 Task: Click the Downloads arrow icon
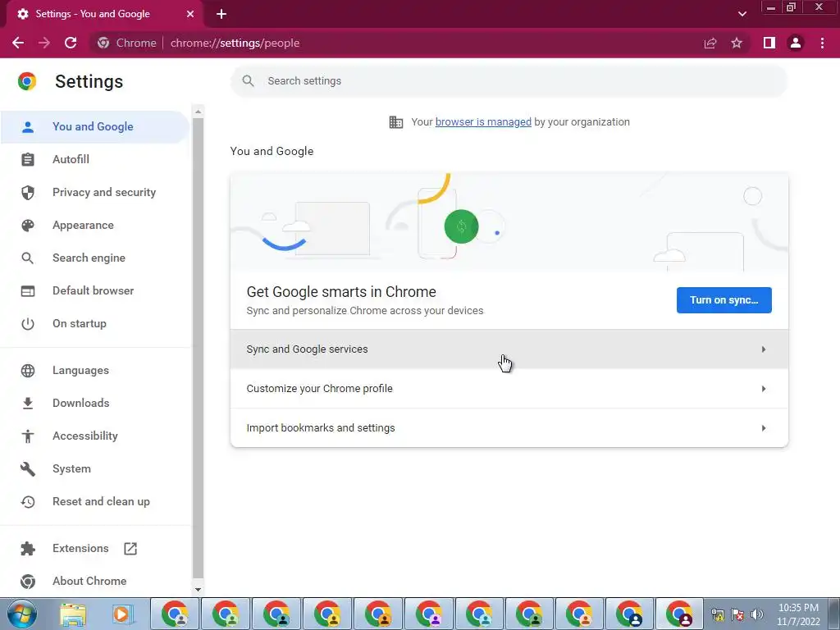coord(28,404)
